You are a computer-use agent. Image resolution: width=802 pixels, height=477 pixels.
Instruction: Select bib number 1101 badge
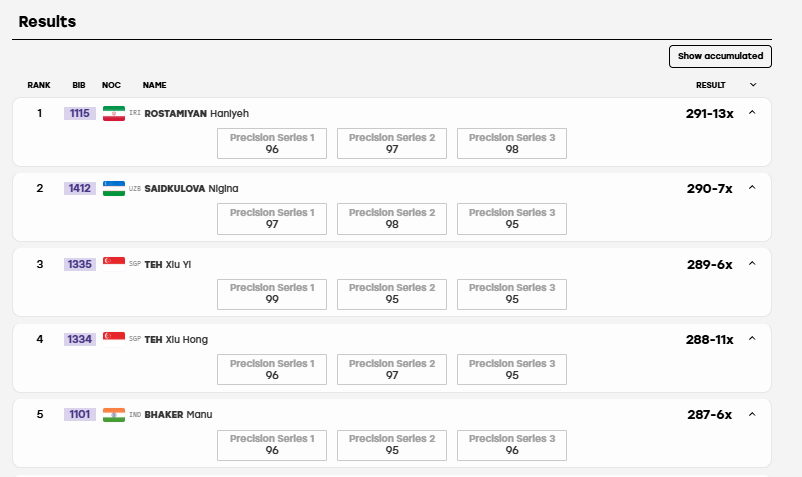tap(80, 414)
